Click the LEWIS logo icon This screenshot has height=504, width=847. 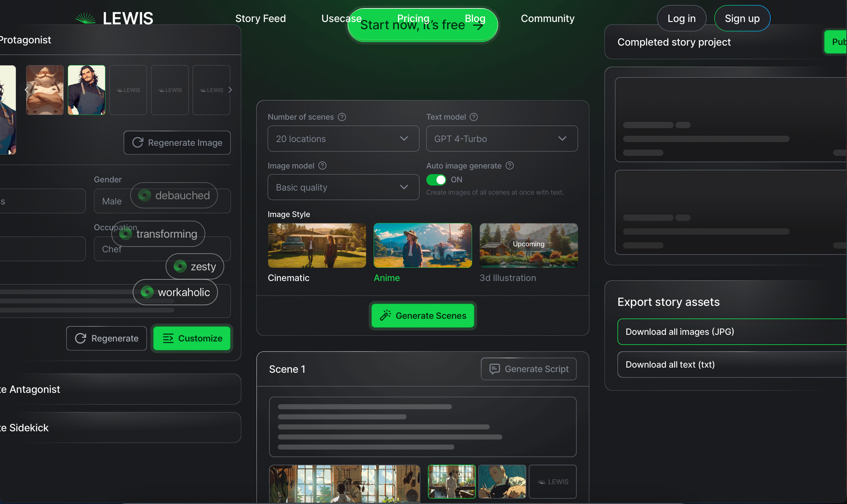tap(86, 18)
